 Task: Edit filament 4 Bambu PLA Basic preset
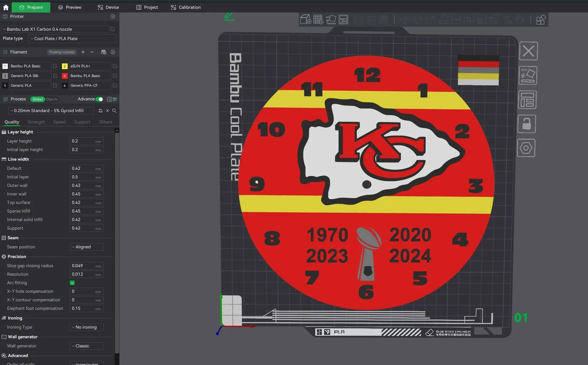tap(115, 76)
